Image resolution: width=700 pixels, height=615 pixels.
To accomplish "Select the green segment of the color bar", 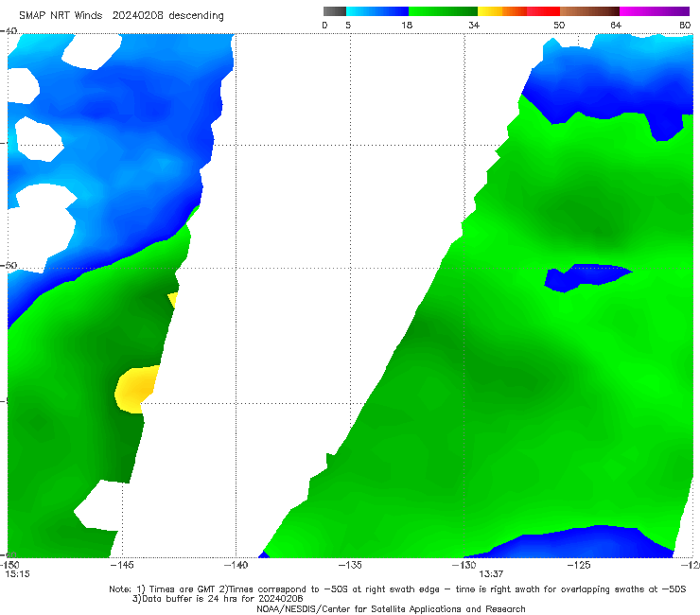I will pyautogui.click(x=443, y=11).
